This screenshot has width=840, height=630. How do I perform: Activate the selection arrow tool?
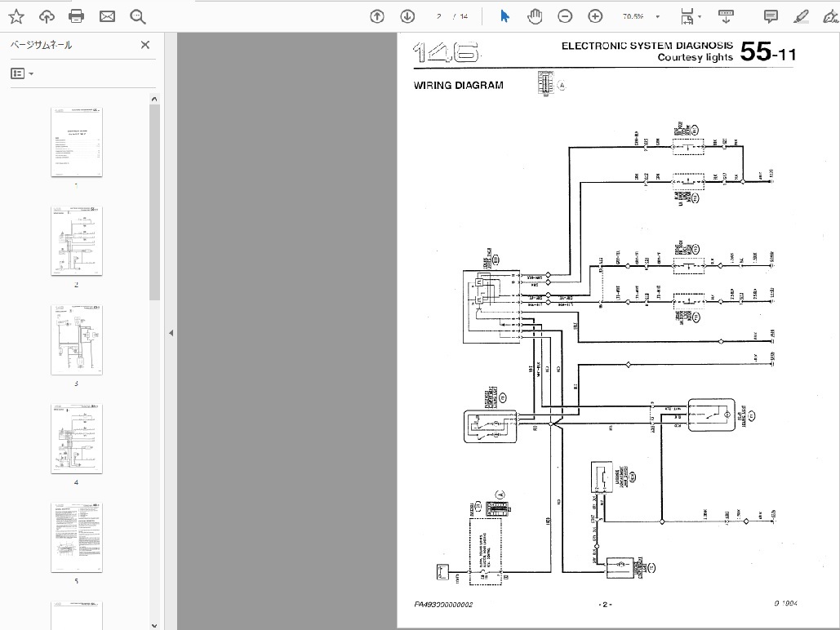(x=504, y=16)
